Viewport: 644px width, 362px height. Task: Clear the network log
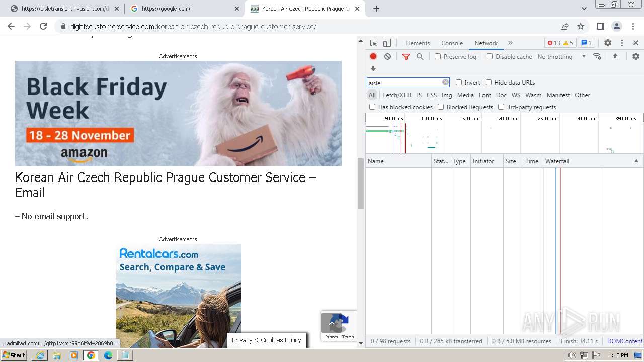(x=387, y=57)
